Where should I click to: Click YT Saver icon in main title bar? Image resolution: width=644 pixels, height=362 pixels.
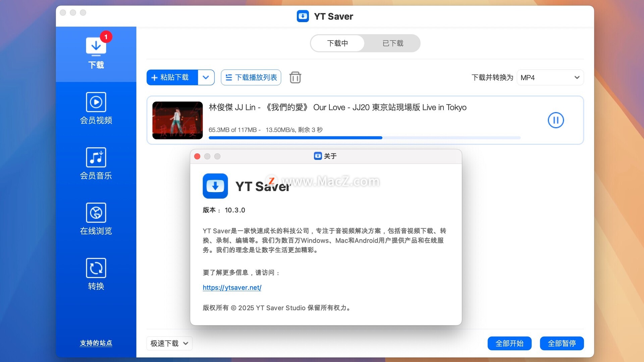[x=303, y=16]
